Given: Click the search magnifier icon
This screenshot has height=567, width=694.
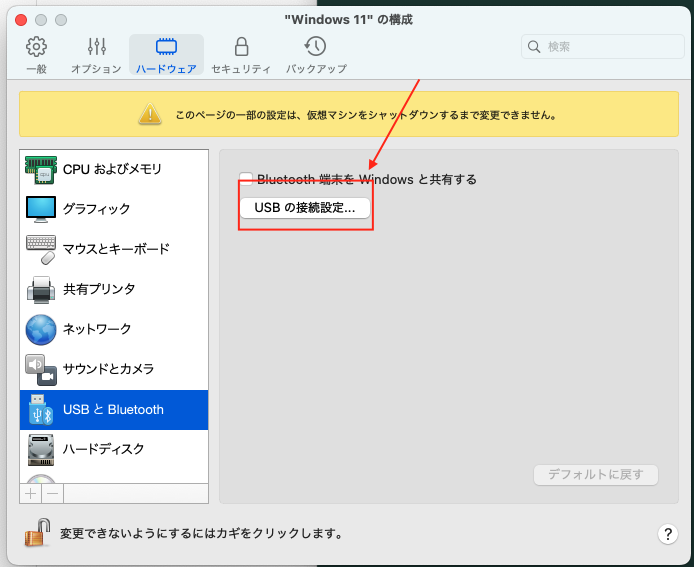Looking at the screenshot, I should pyautogui.click(x=534, y=47).
